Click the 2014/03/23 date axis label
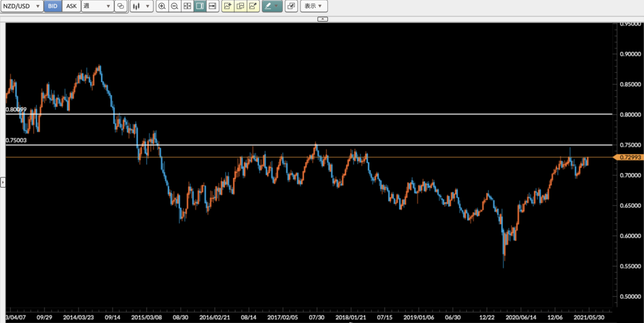Image resolution: width=644 pixels, height=323 pixels. click(78, 318)
